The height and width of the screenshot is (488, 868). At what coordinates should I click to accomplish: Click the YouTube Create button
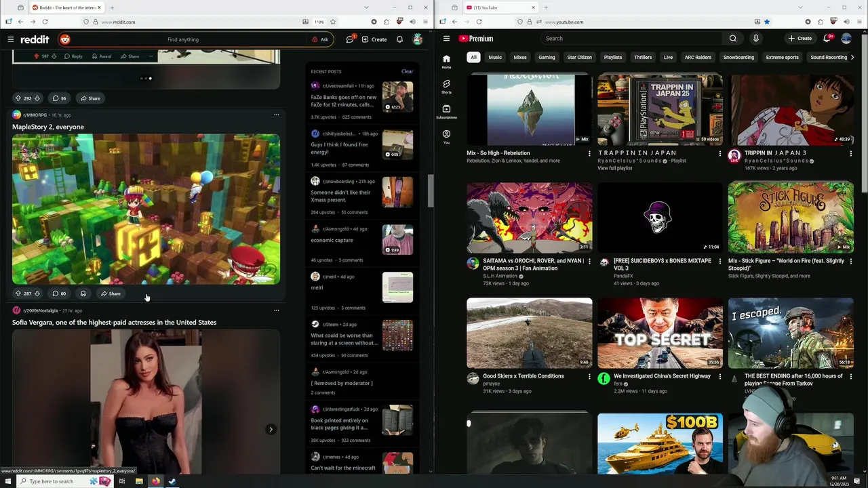[x=800, y=39]
